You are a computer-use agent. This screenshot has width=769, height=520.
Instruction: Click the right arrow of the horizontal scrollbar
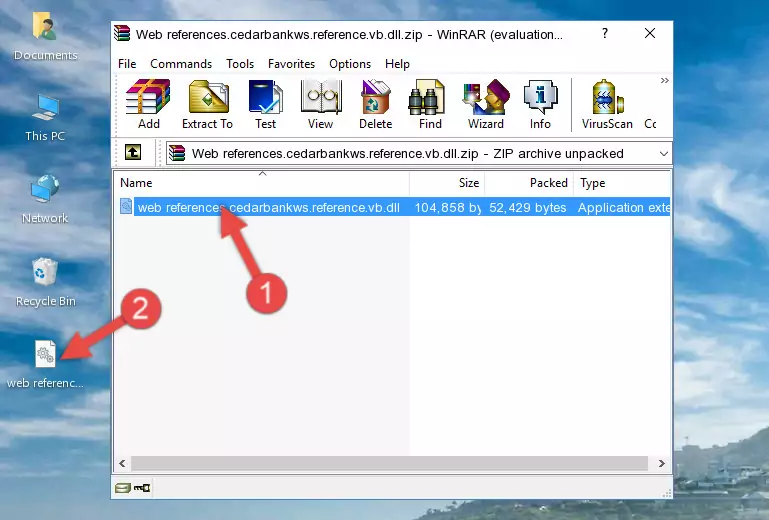click(661, 463)
